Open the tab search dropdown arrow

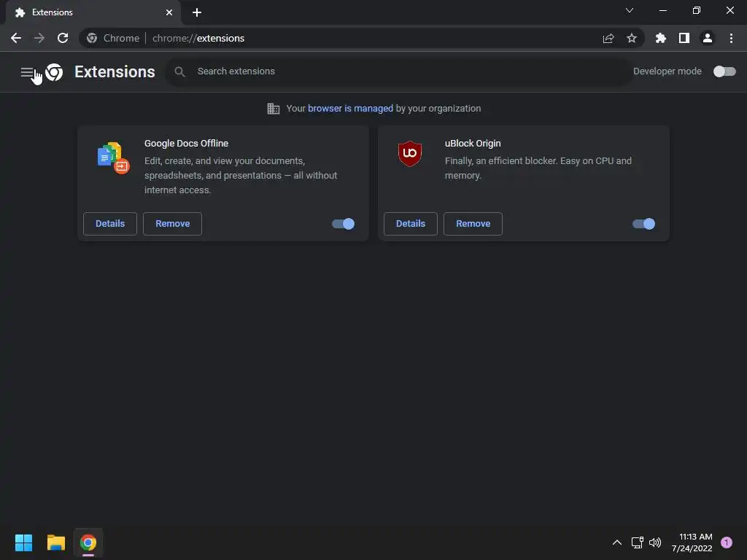point(630,10)
